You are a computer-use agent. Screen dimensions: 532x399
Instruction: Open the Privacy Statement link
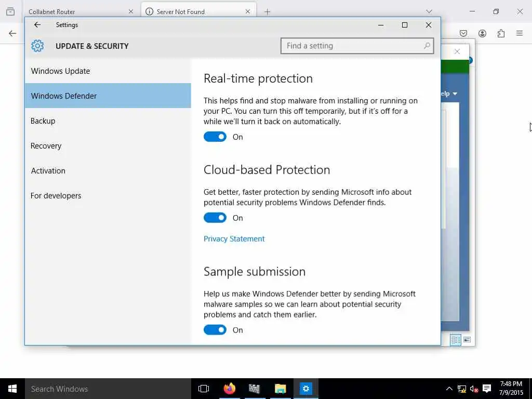click(234, 239)
